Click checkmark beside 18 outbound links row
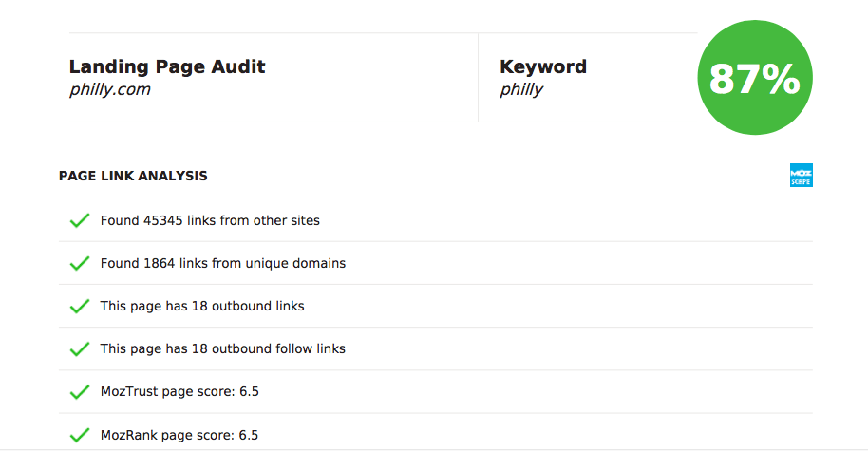 pos(80,306)
